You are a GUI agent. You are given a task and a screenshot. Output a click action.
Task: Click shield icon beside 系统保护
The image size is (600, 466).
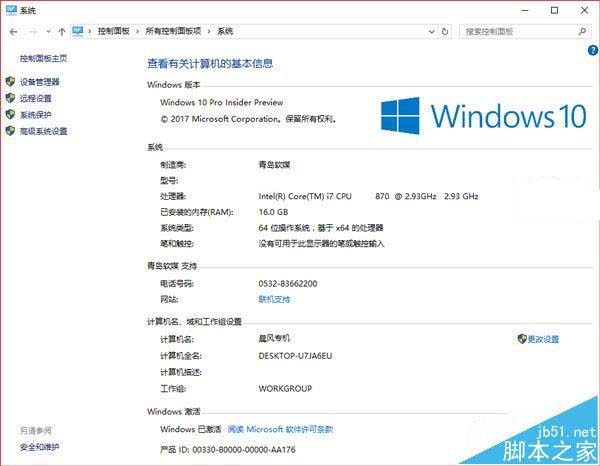(x=10, y=114)
